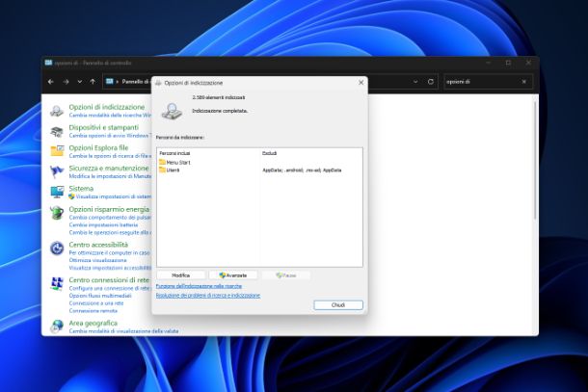Open the Centro accessibilità heading link
Viewport: 588px width, 392px height.
pos(98,245)
